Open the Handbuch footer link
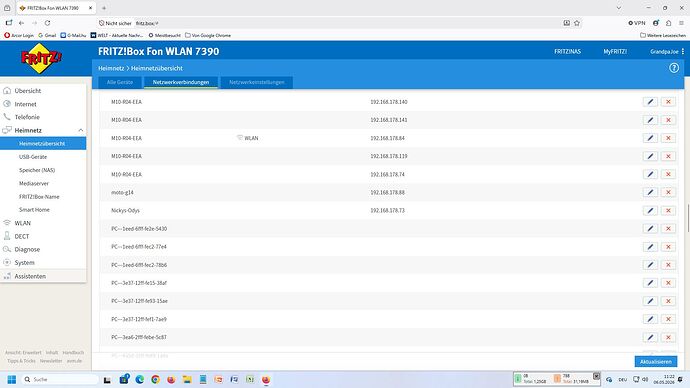 (x=73, y=352)
